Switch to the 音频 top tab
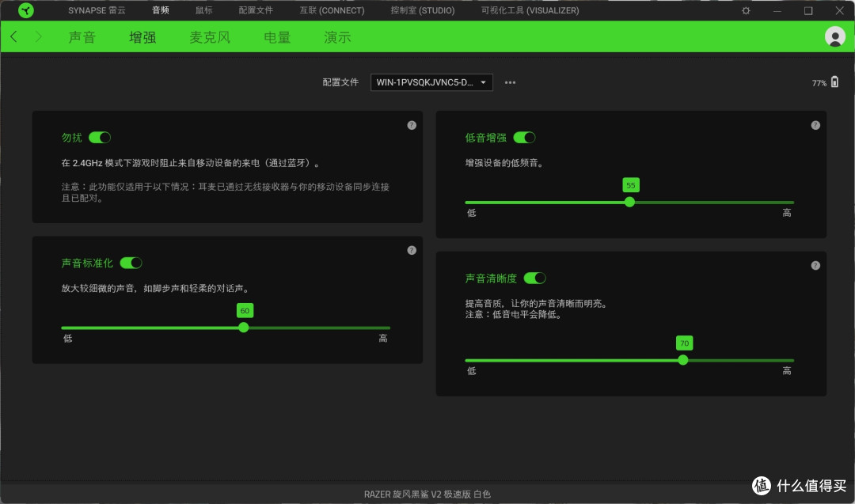Image resolution: width=855 pixels, height=504 pixels. pyautogui.click(x=160, y=10)
